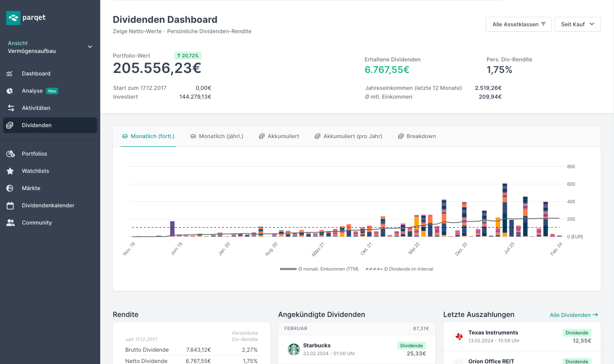Click the Dividenden coins icon in sidebar

coord(10,125)
